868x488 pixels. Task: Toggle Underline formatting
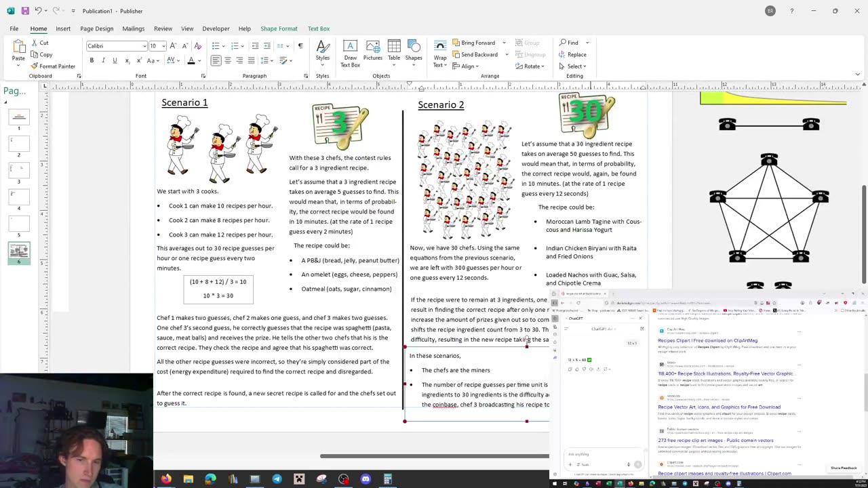(115, 61)
